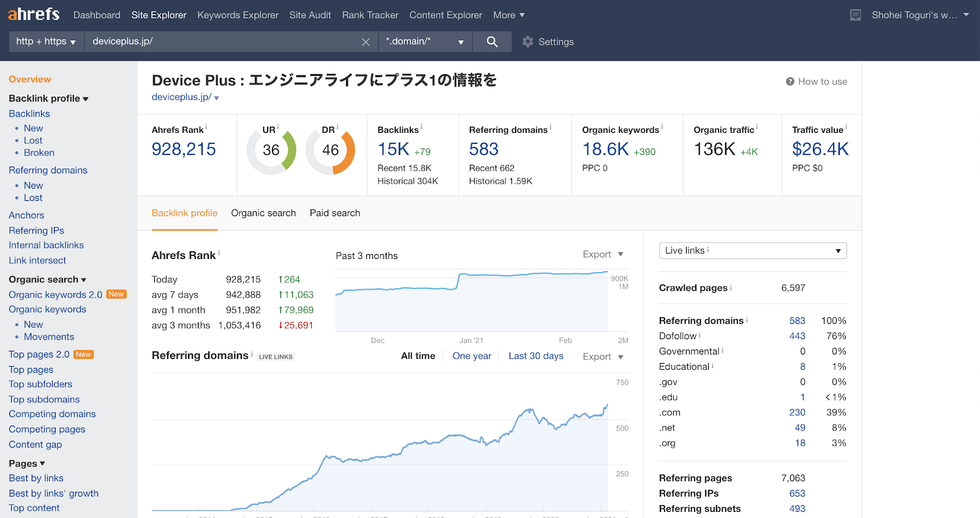Open Rank Tracker
Screen dimensions: 980x518
click(370, 15)
